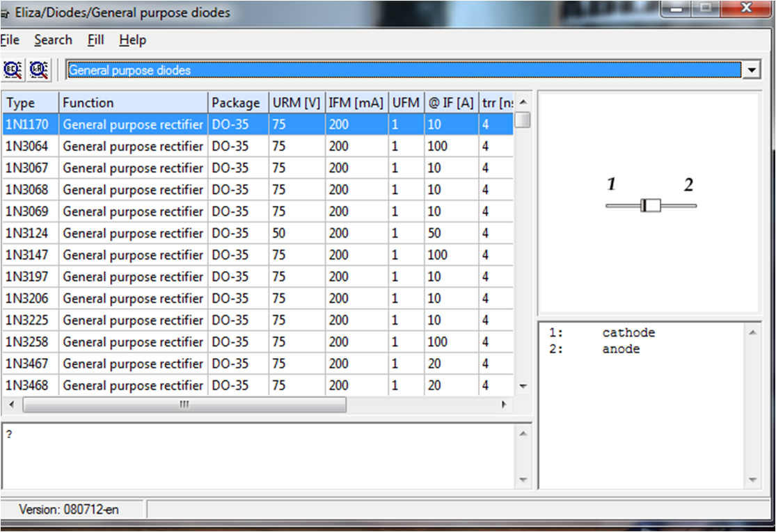Screen dimensions: 776x532
Task: Click the General purpose diodes combo box field
Action: click(404, 70)
